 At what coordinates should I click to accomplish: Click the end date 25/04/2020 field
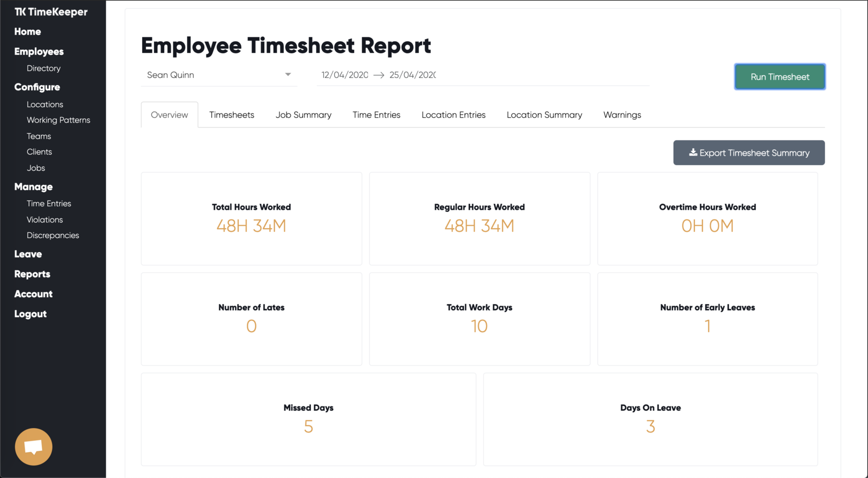pyautogui.click(x=412, y=75)
